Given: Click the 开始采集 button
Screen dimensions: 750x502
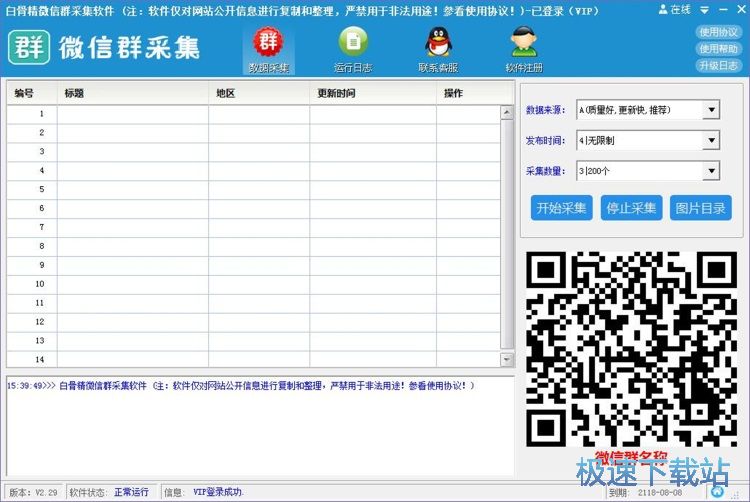Looking at the screenshot, I should (562, 207).
